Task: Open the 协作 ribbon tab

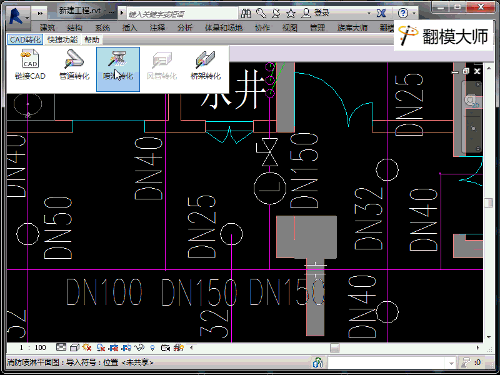Action: point(262,27)
